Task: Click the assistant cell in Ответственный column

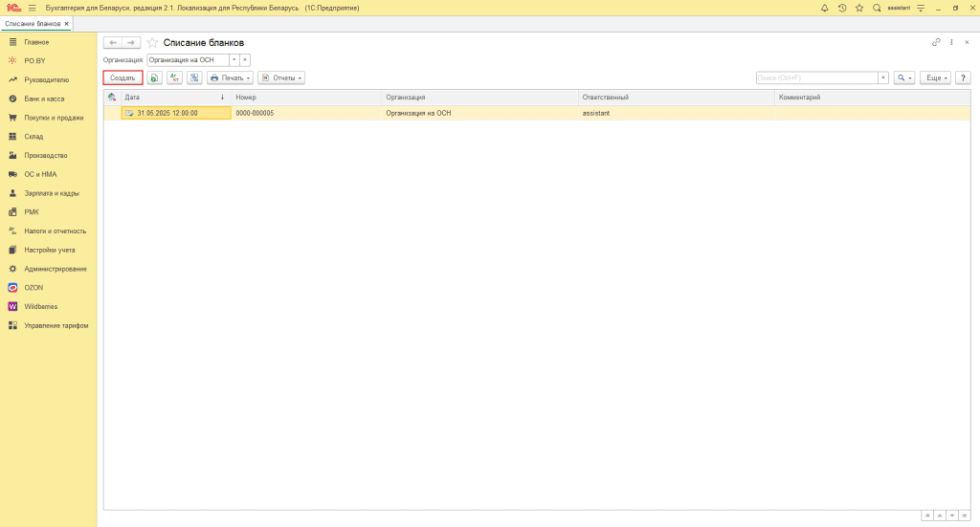Action: tap(677, 113)
